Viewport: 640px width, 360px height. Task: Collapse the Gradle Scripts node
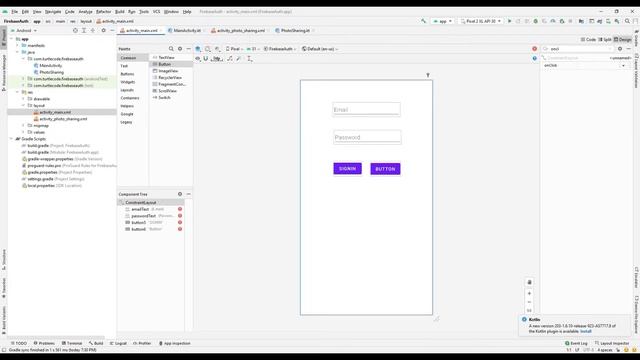(x=11, y=139)
